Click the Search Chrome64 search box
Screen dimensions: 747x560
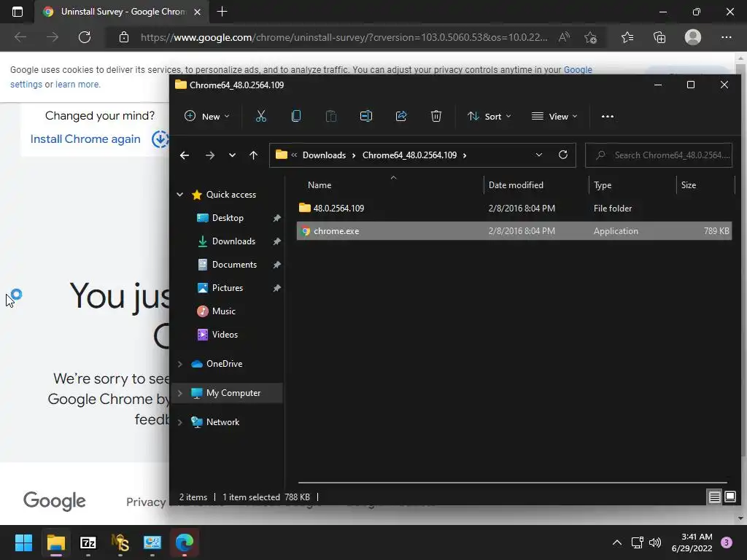659,155
